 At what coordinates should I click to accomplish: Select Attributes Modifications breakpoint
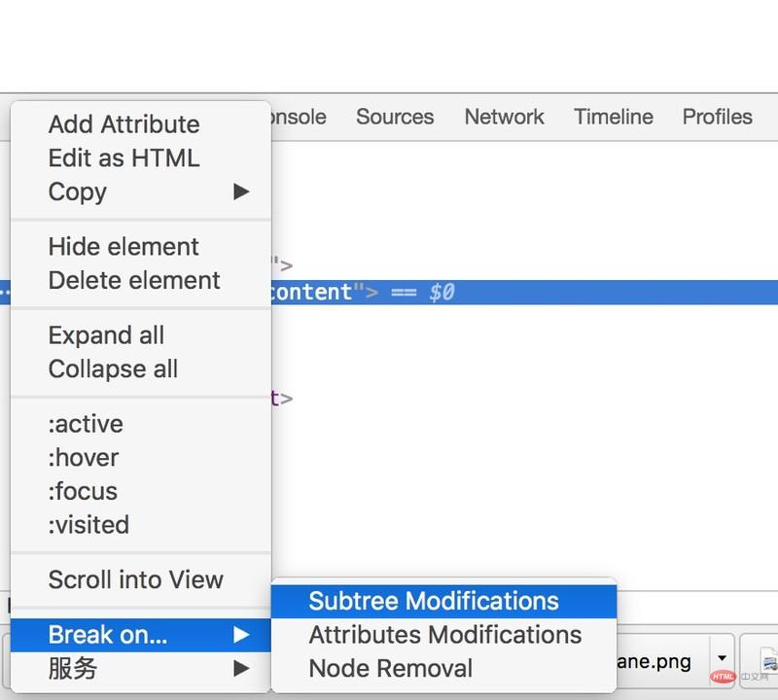coord(443,635)
